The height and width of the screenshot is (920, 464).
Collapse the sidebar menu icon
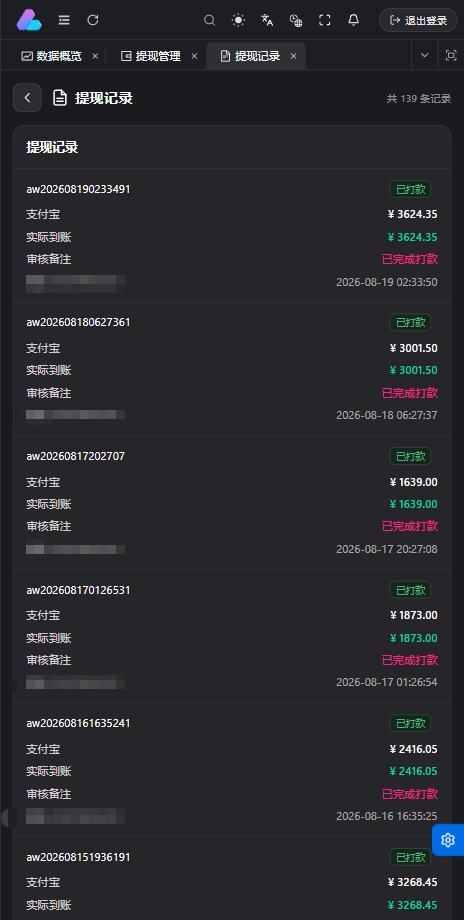(64, 20)
